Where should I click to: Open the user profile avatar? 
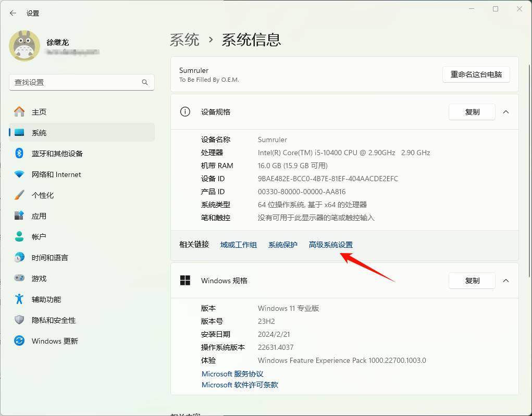(24, 46)
